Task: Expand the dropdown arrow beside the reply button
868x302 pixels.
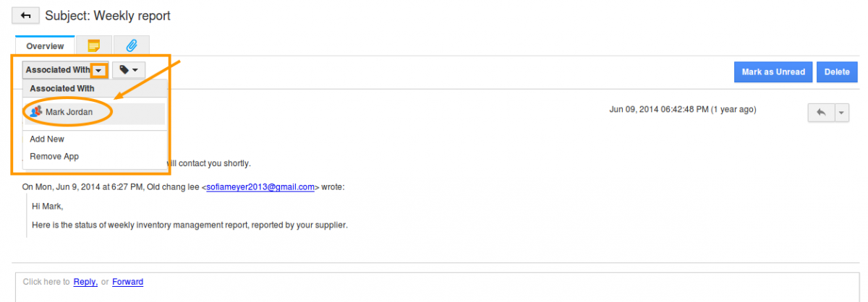Action: coord(841,112)
